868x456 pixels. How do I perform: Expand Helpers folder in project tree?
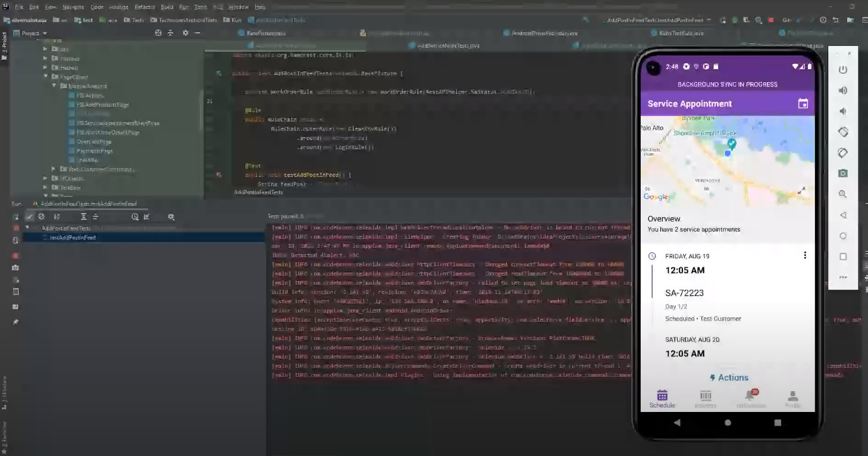coord(45,67)
